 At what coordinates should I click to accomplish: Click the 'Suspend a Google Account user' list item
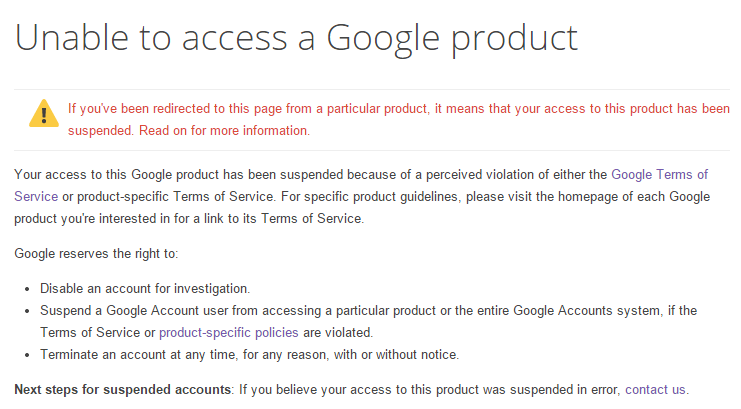[369, 322]
